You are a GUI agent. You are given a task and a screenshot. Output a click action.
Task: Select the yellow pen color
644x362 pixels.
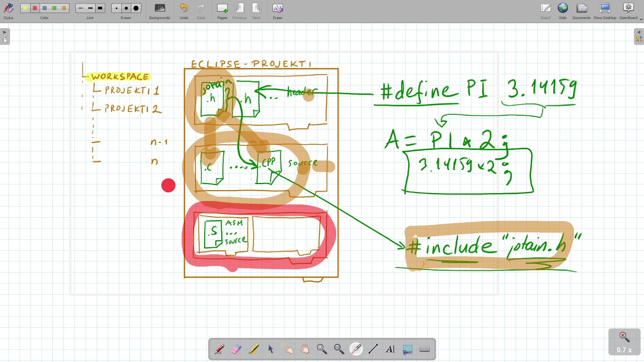[25, 8]
